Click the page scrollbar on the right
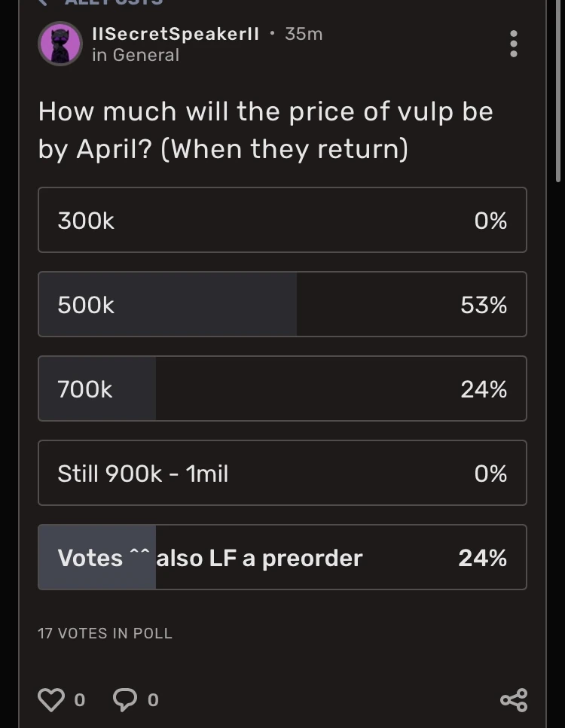 (x=557, y=90)
